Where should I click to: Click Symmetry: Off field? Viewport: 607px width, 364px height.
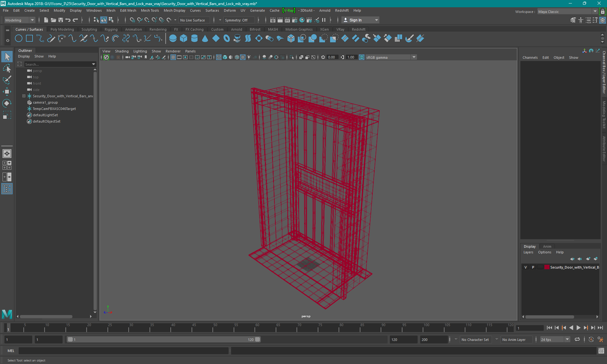click(239, 20)
